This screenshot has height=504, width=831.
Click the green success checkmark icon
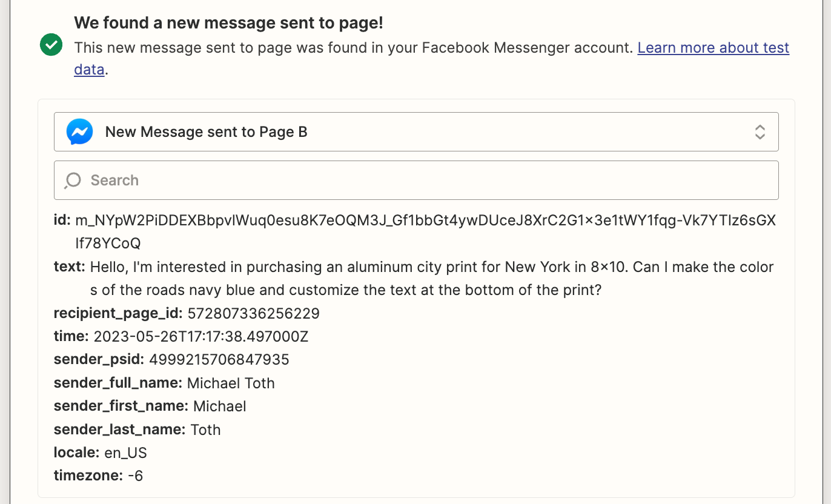point(51,44)
